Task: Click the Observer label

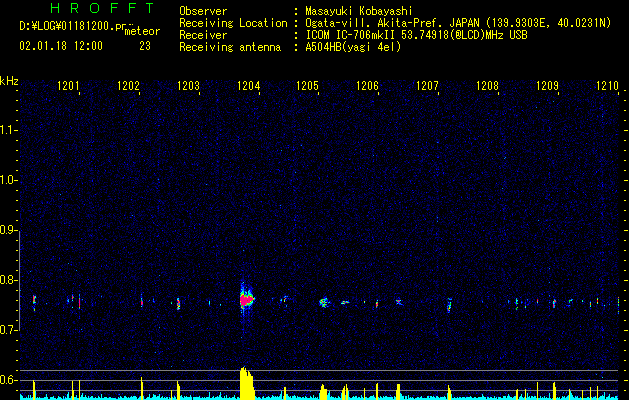Action: 203,11
